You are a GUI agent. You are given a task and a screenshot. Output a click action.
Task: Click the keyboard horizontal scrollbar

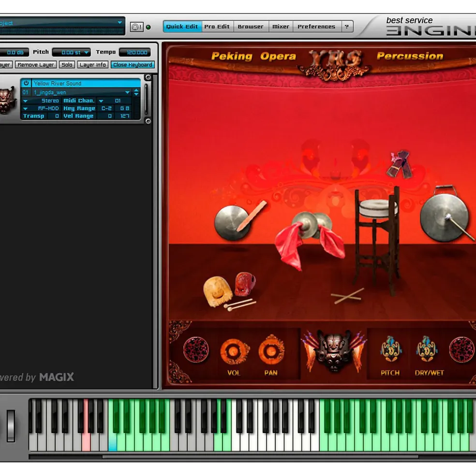click(x=260, y=457)
